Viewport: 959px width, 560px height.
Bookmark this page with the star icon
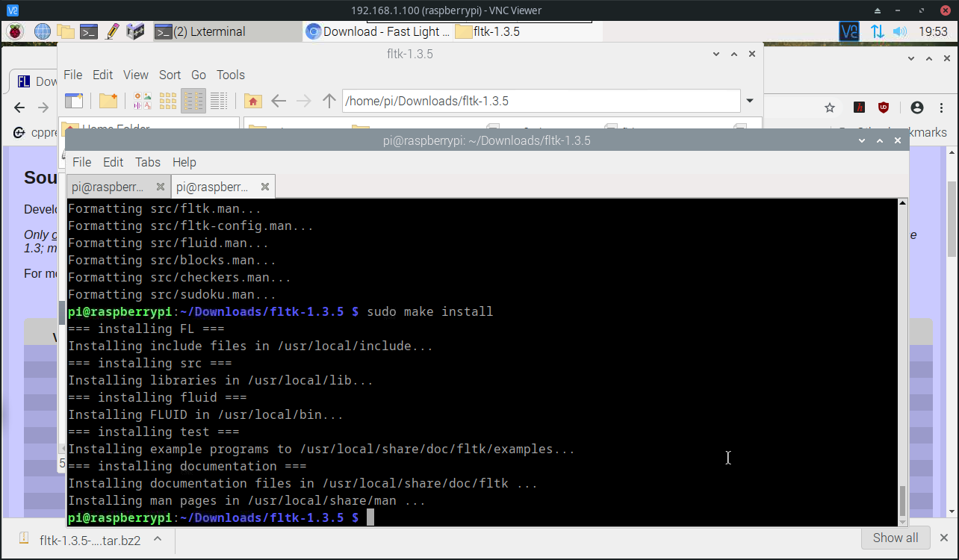830,108
